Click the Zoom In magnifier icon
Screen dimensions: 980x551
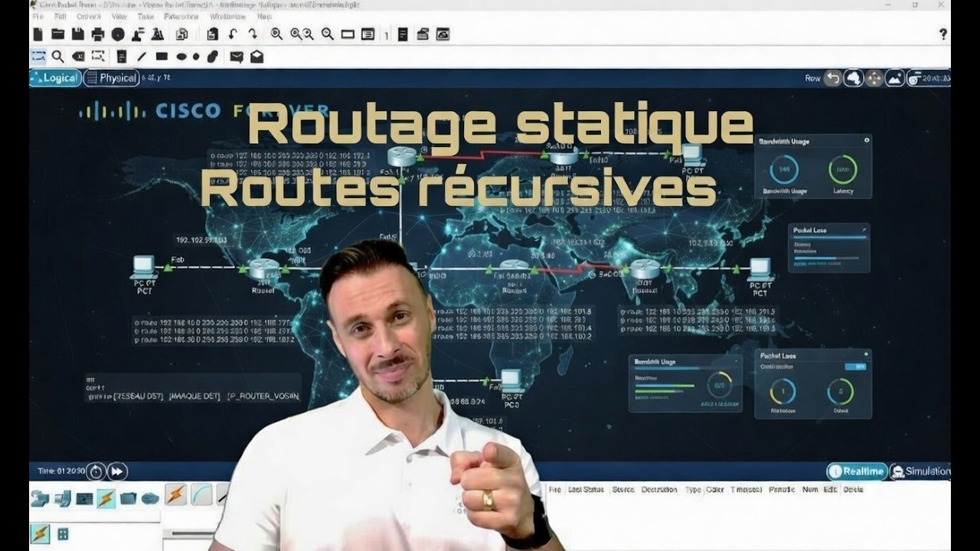coord(276,34)
